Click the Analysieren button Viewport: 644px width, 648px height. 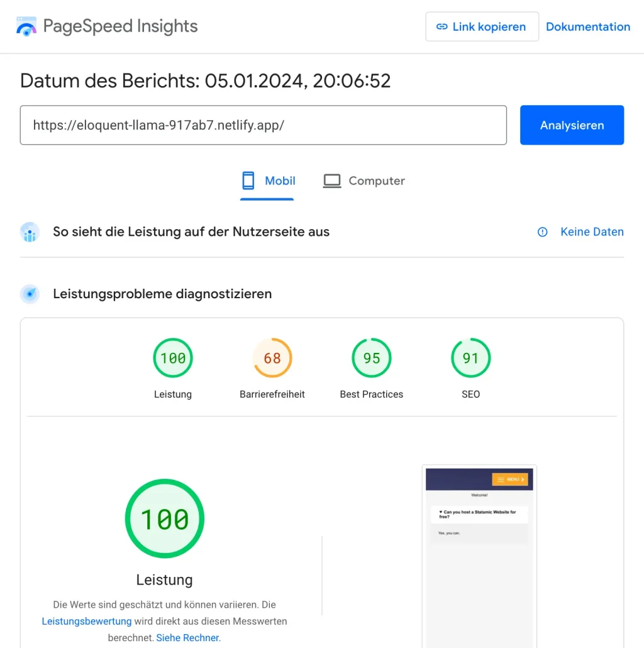tap(572, 125)
